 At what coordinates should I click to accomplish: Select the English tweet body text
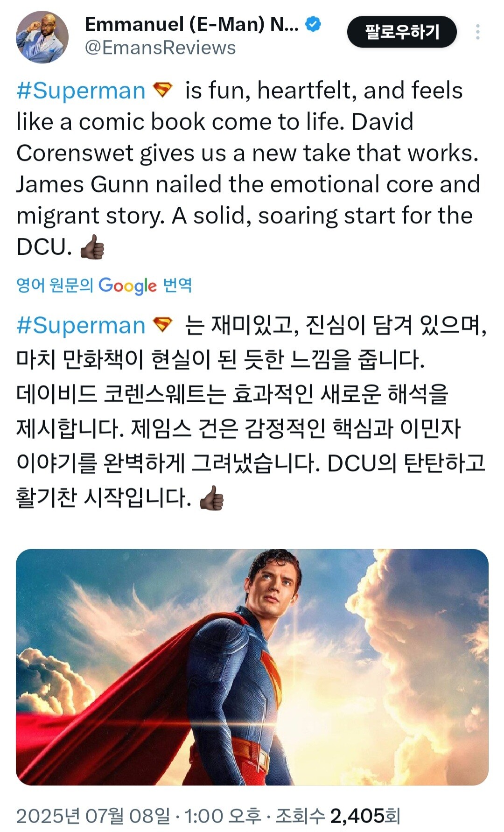pyautogui.click(x=248, y=168)
